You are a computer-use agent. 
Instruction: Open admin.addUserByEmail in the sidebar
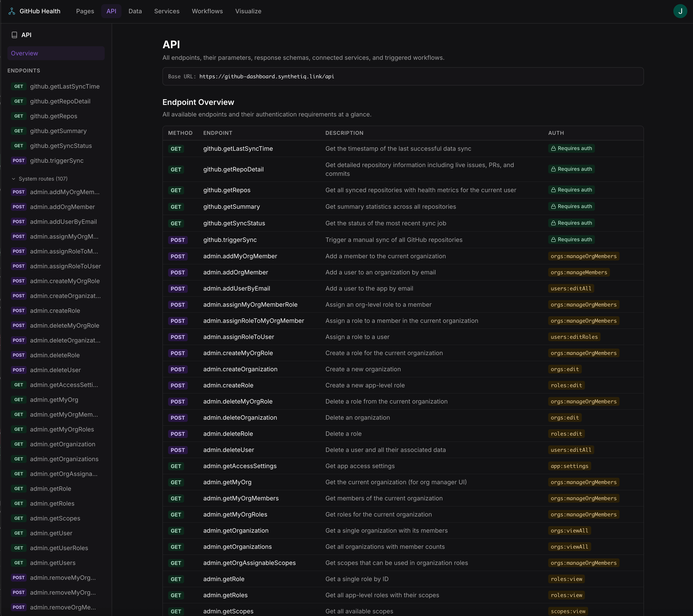[56, 222]
